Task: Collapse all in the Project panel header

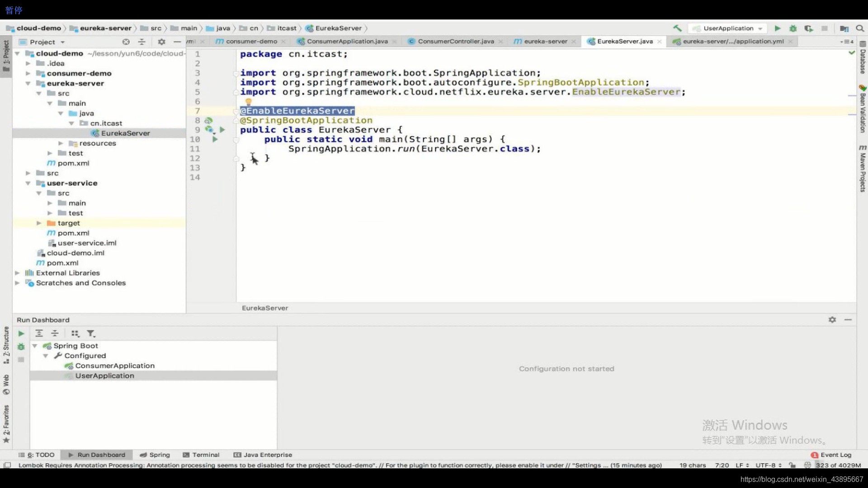Action: [x=142, y=42]
